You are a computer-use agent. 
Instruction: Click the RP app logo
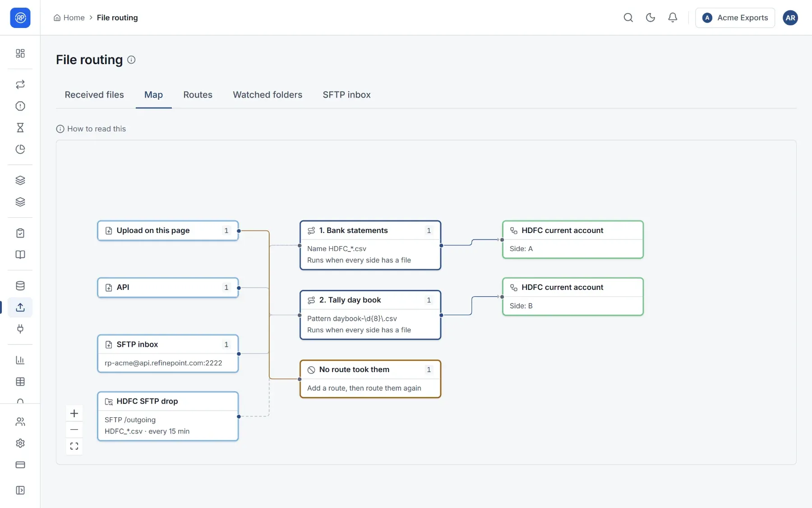(20, 18)
